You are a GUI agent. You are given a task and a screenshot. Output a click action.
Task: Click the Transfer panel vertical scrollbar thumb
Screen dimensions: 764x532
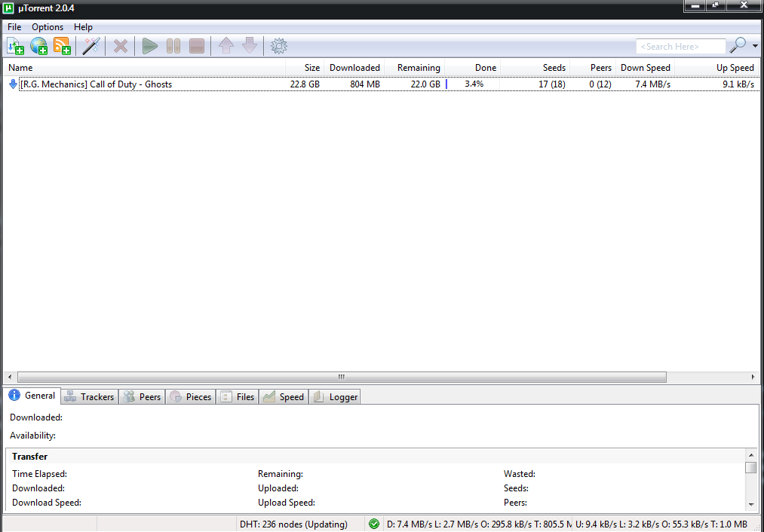coord(751,467)
